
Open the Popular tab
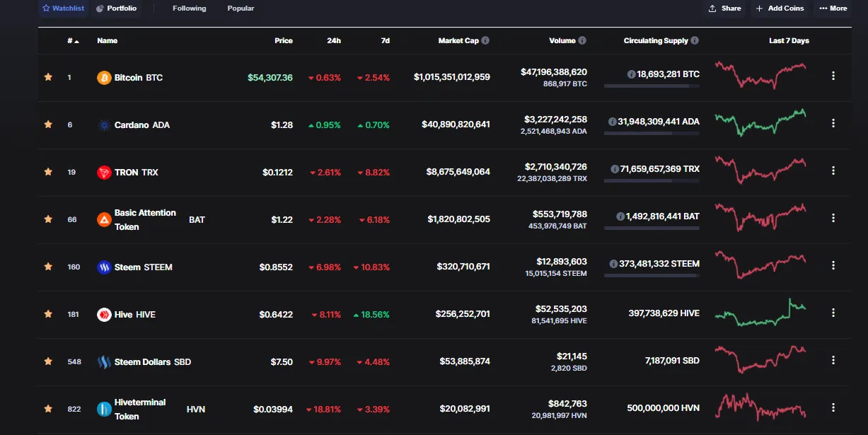(241, 8)
